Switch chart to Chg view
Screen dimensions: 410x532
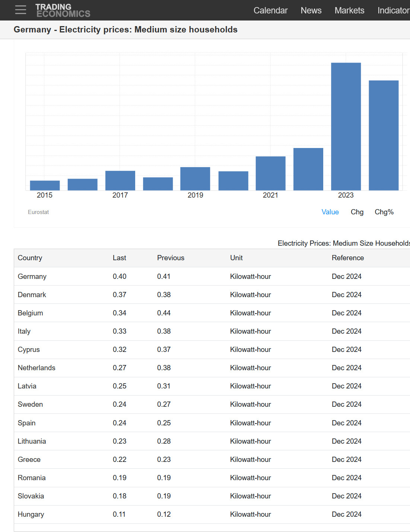357,212
